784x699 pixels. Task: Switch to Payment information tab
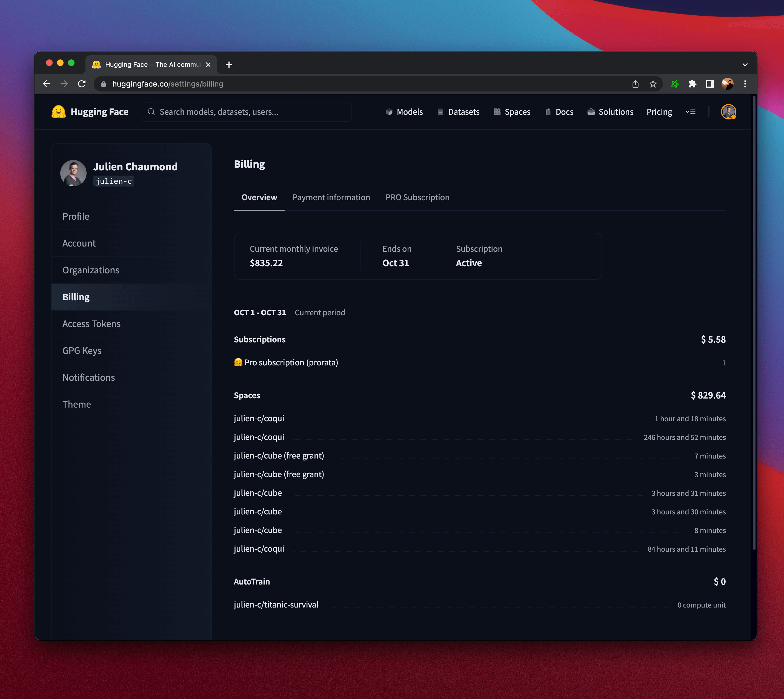[331, 197]
